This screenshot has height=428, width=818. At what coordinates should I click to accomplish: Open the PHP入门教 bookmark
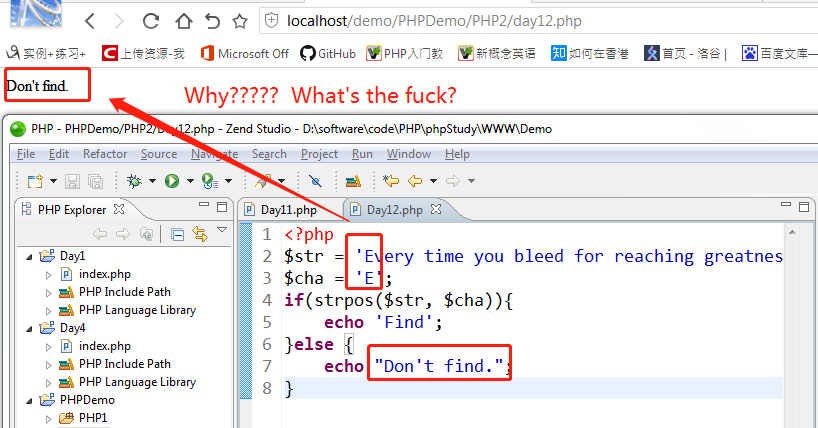tap(404, 53)
